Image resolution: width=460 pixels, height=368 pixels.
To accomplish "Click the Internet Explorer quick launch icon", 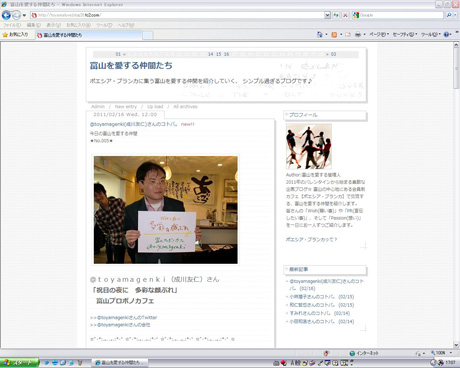I will [55, 363].
